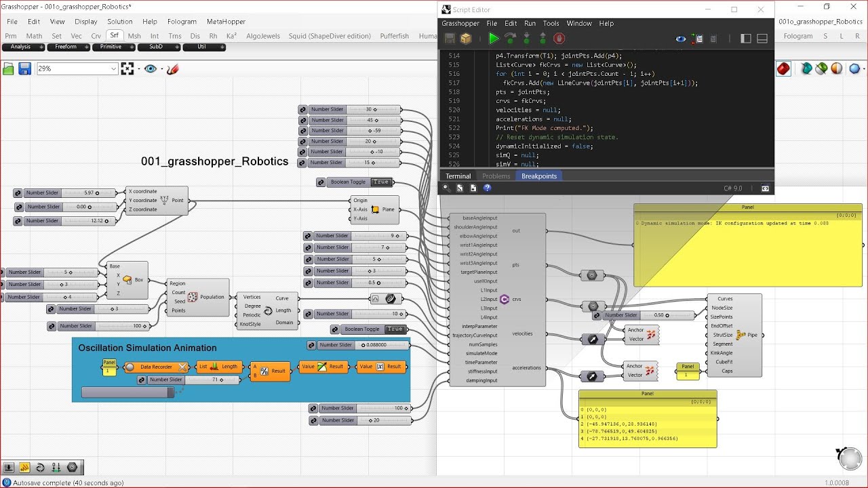Open the MetaHopper menu

(x=226, y=22)
